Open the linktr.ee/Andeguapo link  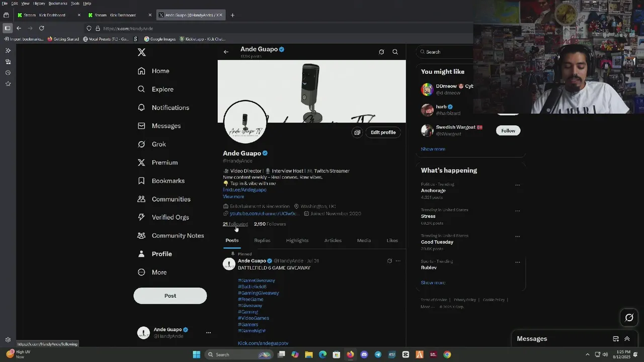[x=245, y=190]
